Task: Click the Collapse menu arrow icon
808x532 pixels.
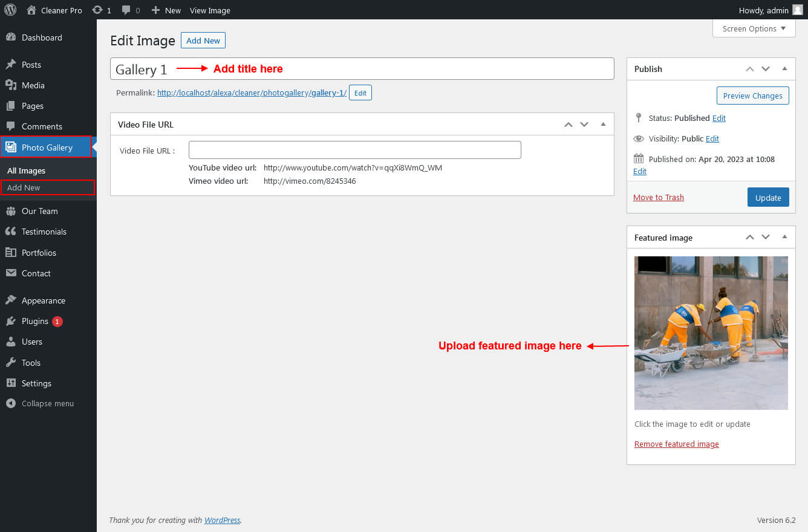Action: tap(11, 403)
